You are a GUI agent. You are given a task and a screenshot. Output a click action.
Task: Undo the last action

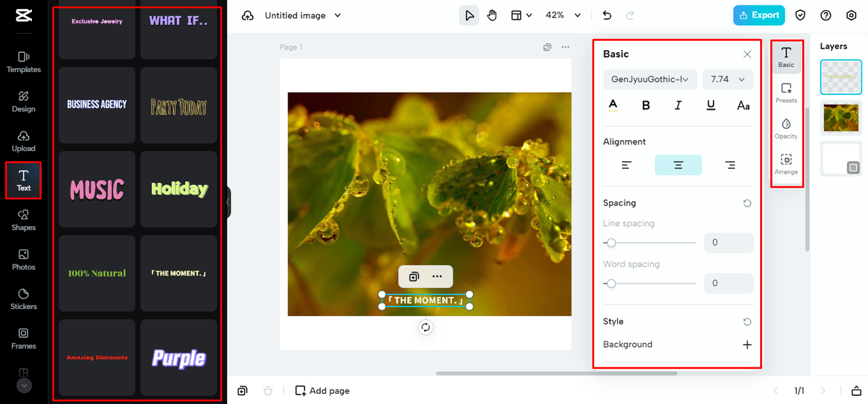click(x=607, y=15)
